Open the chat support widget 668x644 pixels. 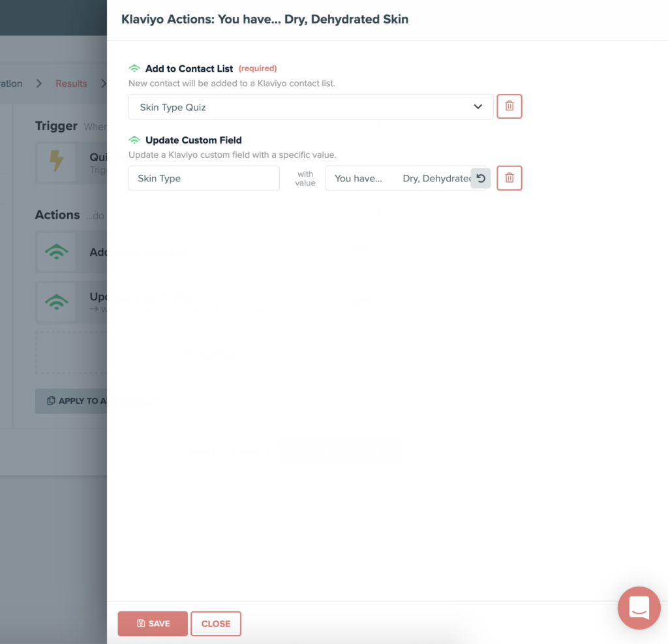coord(639,607)
